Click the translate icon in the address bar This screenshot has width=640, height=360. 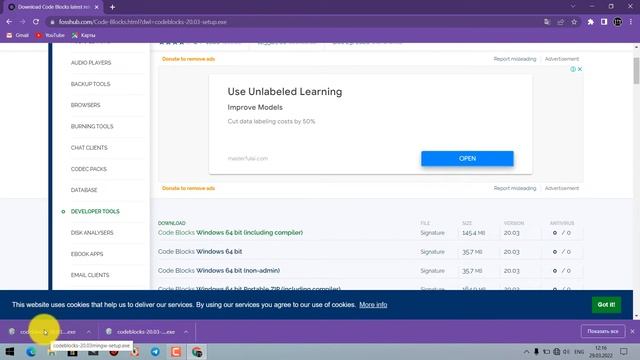[547, 22]
